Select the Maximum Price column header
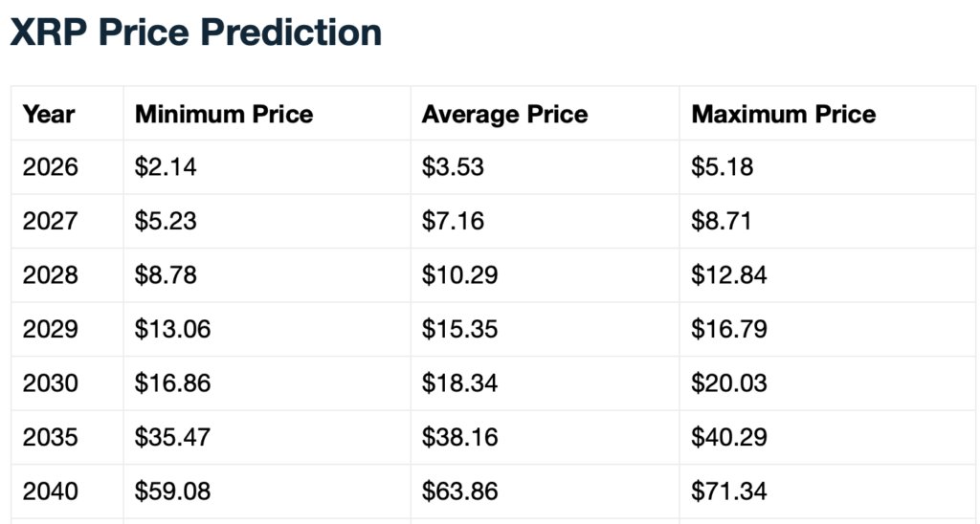Screen dimensions: 980x524 tap(783, 115)
